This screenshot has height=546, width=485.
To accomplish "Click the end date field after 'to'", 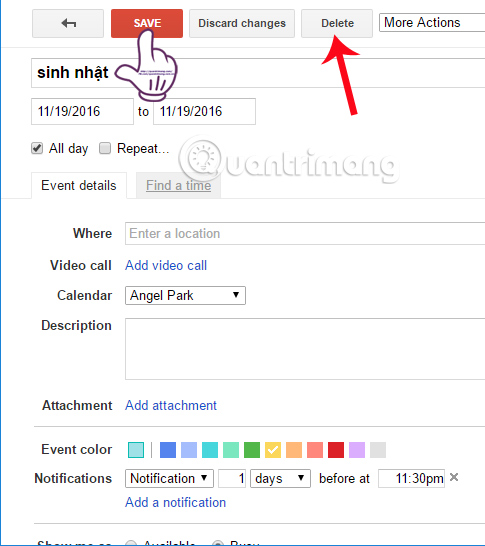I will click(x=204, y=111).
